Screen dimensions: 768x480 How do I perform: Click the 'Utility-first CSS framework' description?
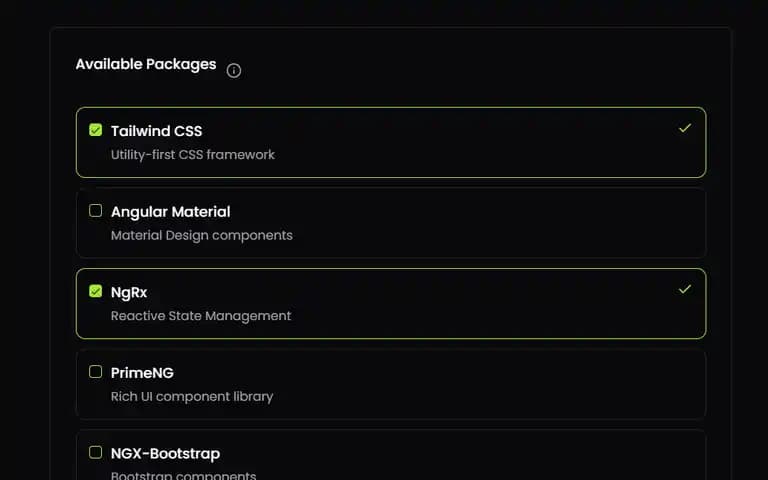coord(192,155)
